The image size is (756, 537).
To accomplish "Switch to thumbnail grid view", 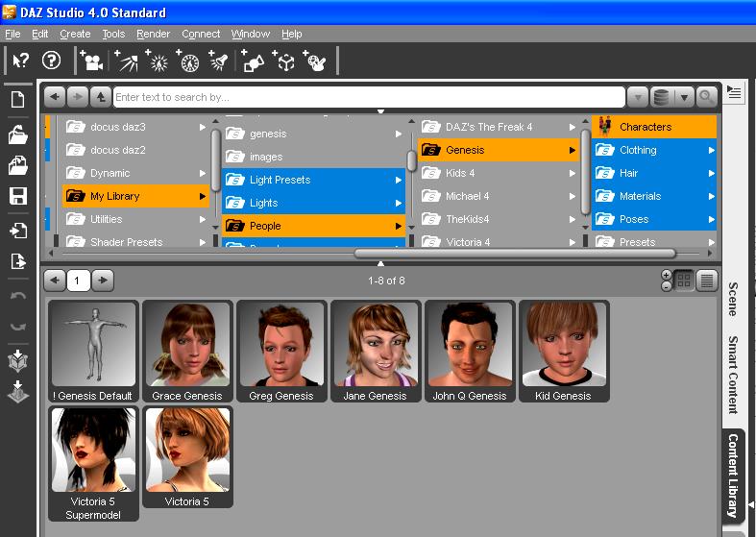I will point(684,281).
